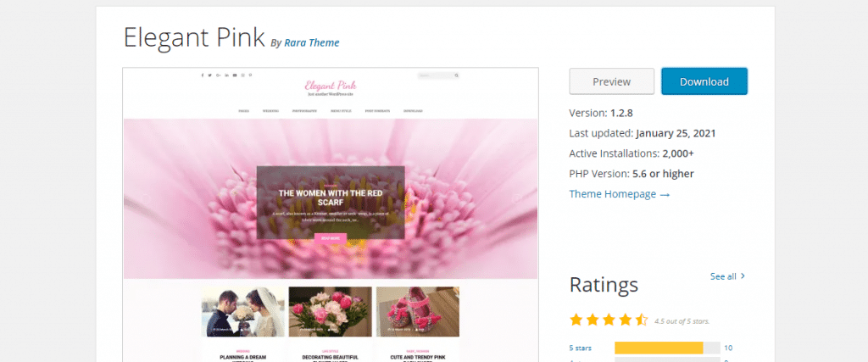This screenshot has height=362, width=868.
Task: Click the Ratings heading
Action: point(604,285)
